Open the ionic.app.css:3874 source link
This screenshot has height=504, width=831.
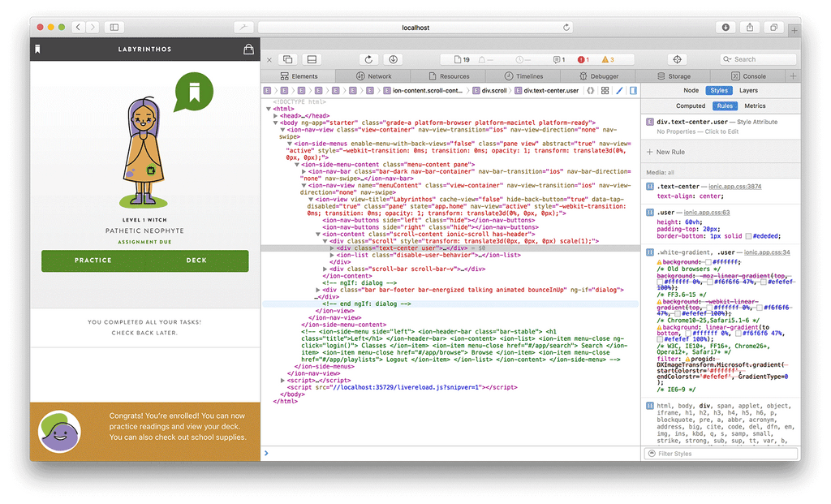click(x=736, y=187)
